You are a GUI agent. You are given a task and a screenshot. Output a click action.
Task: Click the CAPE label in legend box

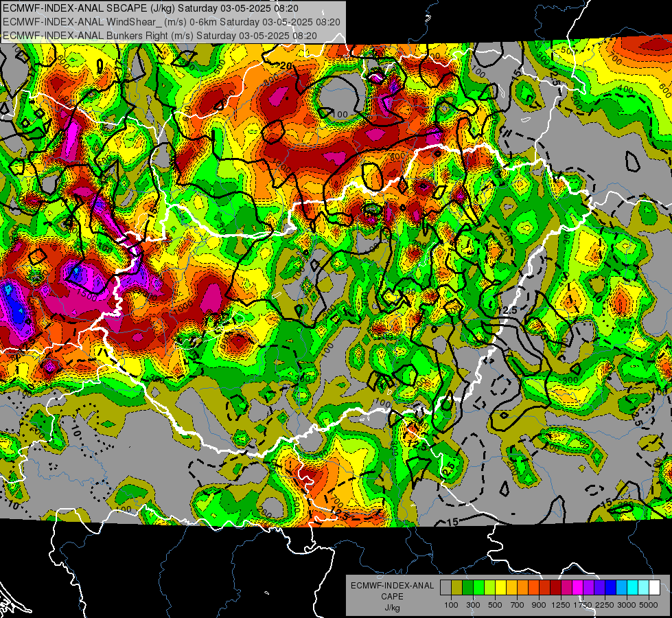[x=392, y=597]
